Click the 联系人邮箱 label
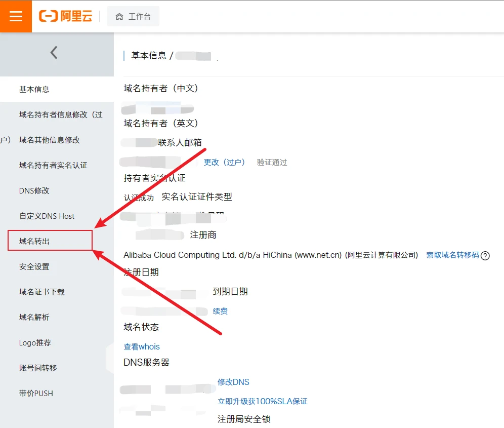The height and width of the screenshot is (428, 504). pyautogui.click(x=180, y=142)
